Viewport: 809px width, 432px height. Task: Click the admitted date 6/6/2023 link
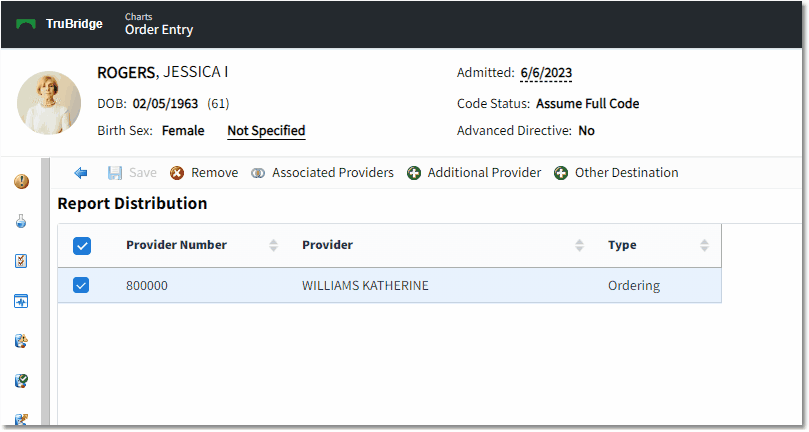coord(546,73)
